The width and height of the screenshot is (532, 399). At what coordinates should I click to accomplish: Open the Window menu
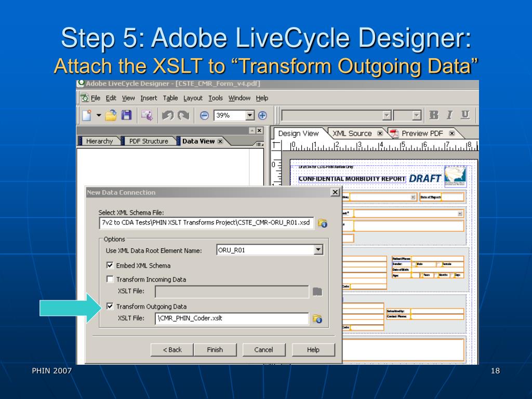[239, 98]
